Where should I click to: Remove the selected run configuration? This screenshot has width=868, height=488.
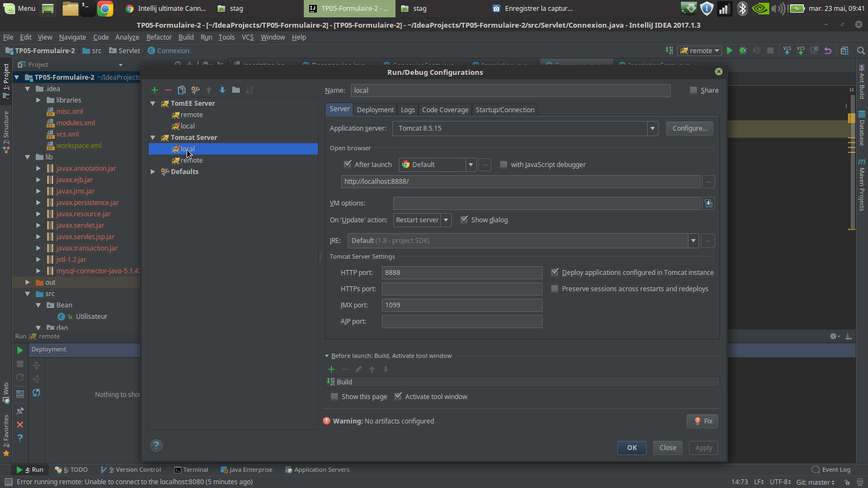pyautogui.click(x=168, y=90)
